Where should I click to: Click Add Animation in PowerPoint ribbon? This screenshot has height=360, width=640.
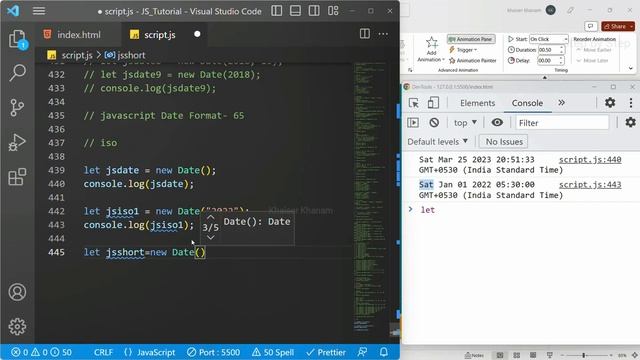pos(431,49)
